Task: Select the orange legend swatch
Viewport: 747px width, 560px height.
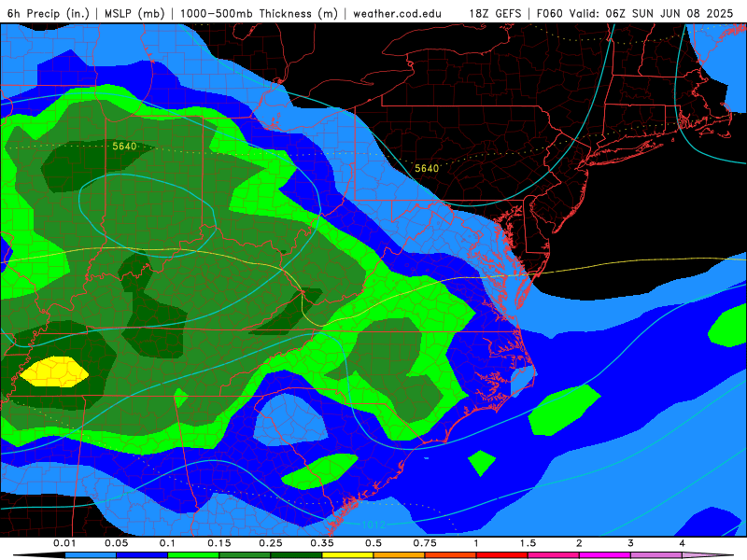Action: point(400,555)
